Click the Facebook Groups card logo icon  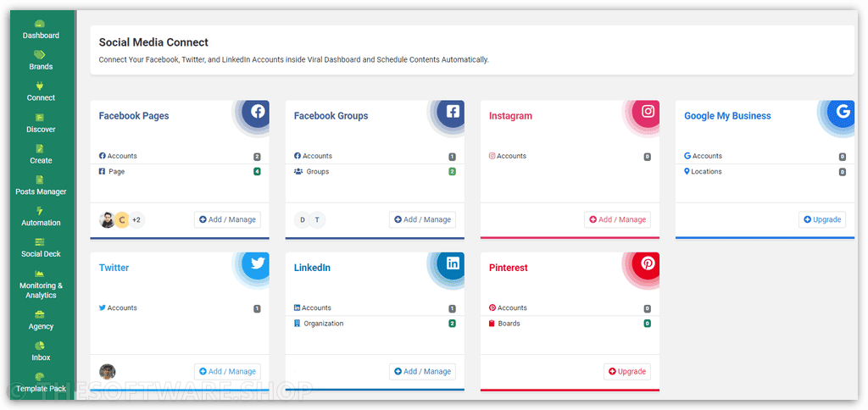pos(453,111)
